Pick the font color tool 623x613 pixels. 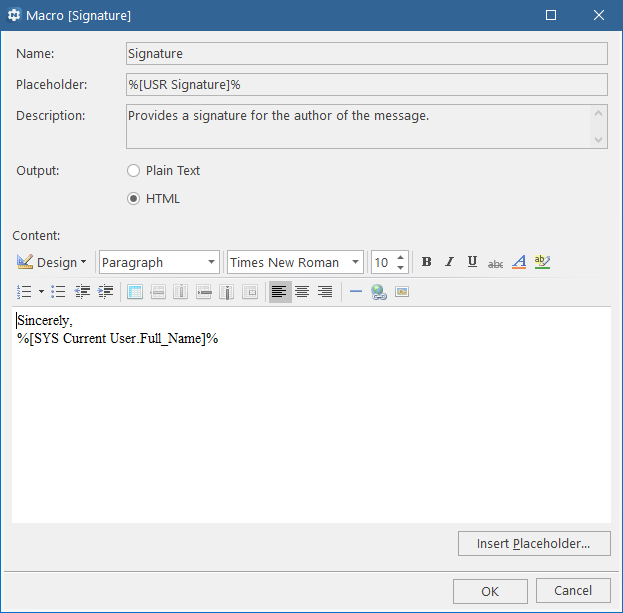(519, 262)
